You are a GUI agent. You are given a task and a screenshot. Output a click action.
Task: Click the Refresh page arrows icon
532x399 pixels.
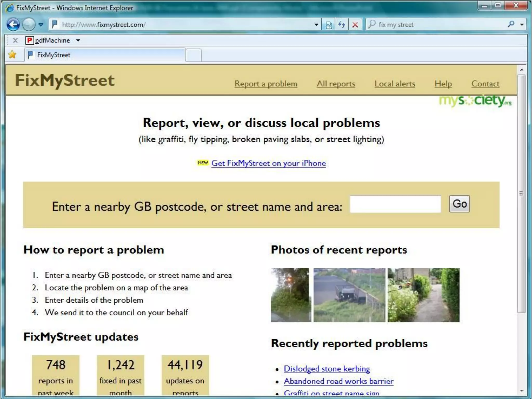click(x=342, y=25)
